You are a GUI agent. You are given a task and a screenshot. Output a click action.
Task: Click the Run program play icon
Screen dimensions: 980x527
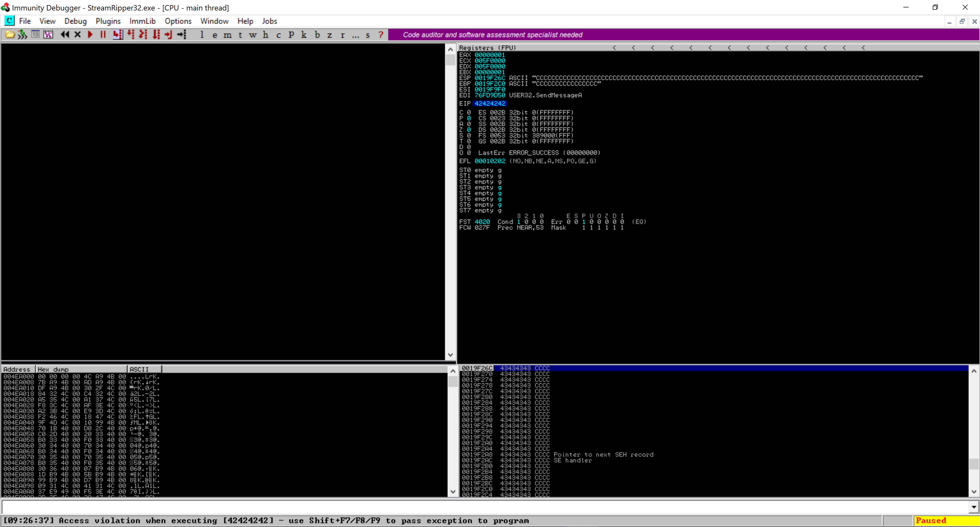[x=90, y=35]
